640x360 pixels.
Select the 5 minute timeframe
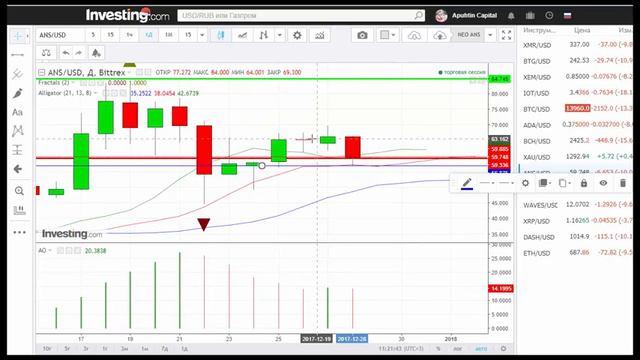pyautogui.click(x=93, y=35)
